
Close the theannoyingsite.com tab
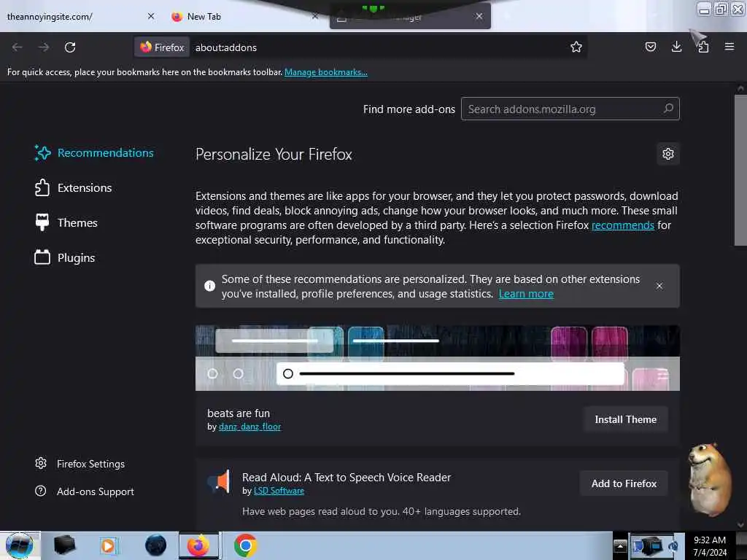(151, 16)
